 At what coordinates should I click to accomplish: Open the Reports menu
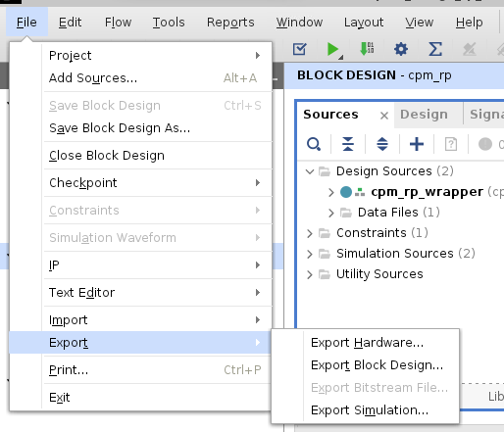click(x=230, y=23)
